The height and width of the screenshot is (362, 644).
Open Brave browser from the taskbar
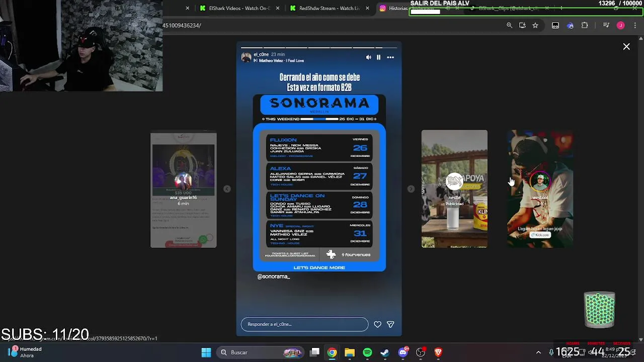(x=438, y=352)
